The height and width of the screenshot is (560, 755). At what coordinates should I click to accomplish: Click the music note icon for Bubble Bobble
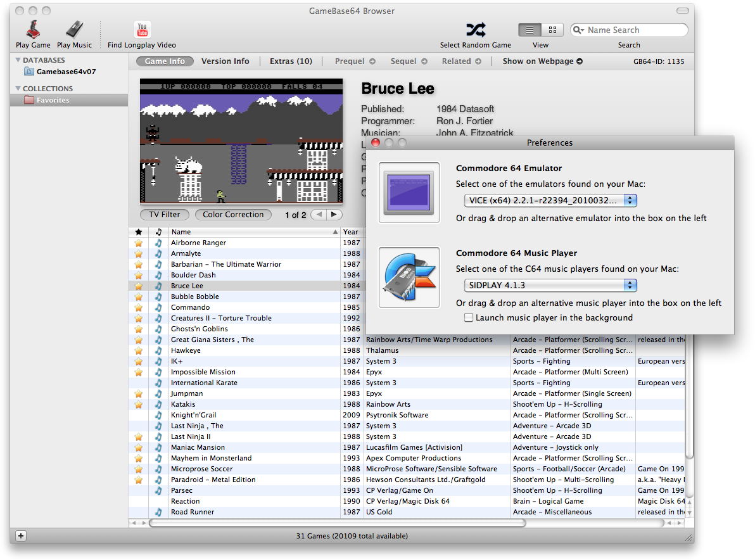158,296
